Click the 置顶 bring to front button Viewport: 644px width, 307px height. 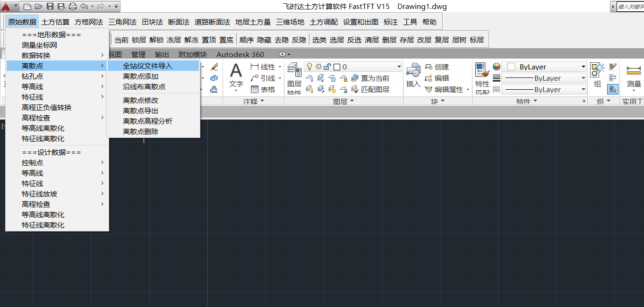point(209,40)
